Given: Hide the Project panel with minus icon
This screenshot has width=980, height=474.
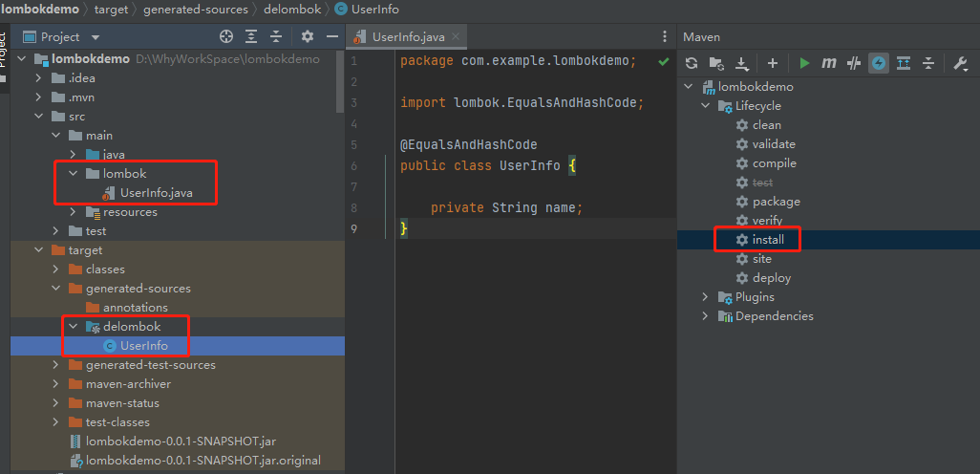Looking at the screenshot, I should (x=331, y=37).
